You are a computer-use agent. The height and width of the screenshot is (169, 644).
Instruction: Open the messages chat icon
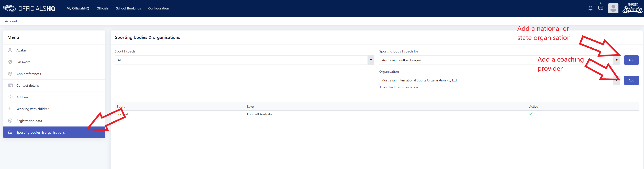click(601, 8)
